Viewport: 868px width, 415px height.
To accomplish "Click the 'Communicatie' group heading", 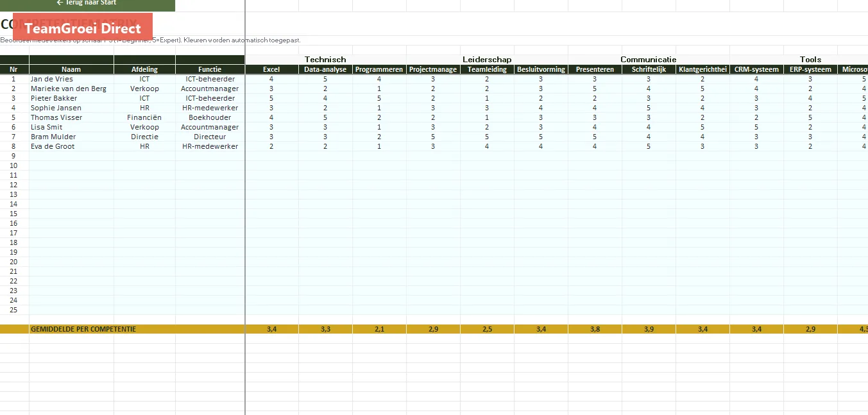I will click(649, 60).
